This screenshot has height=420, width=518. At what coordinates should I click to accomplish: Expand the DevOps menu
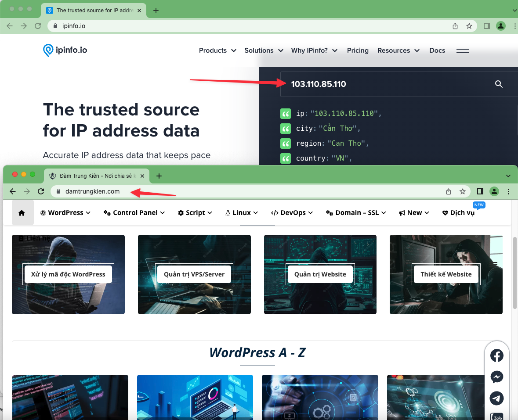pyautogui.click(x=292, y=213)
